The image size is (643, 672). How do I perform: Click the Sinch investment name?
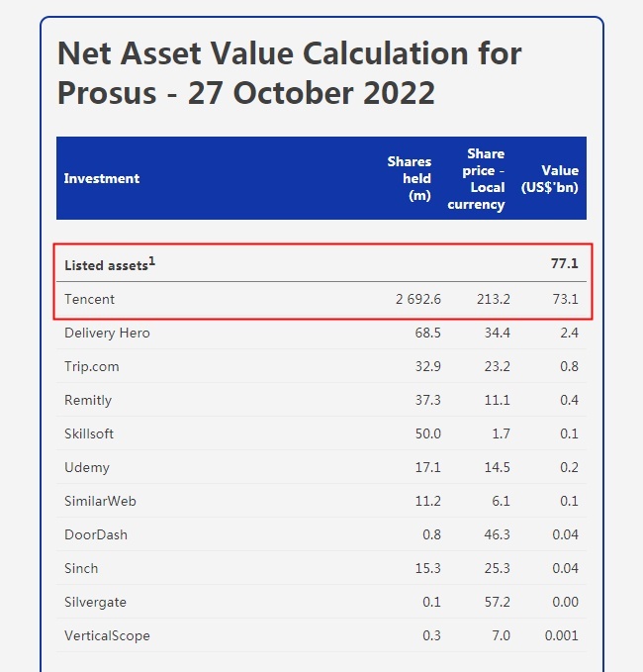(x=81, y=568)
